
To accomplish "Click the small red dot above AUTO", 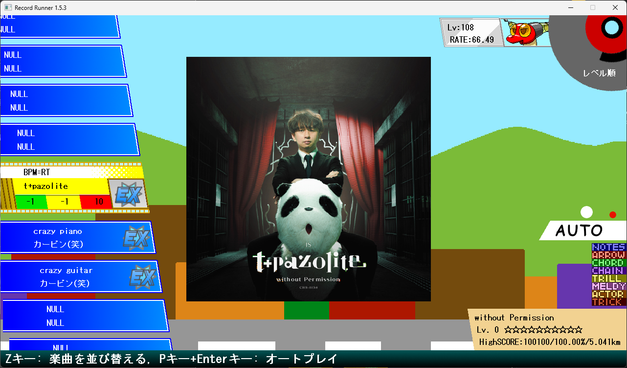I will coord(612,215).
